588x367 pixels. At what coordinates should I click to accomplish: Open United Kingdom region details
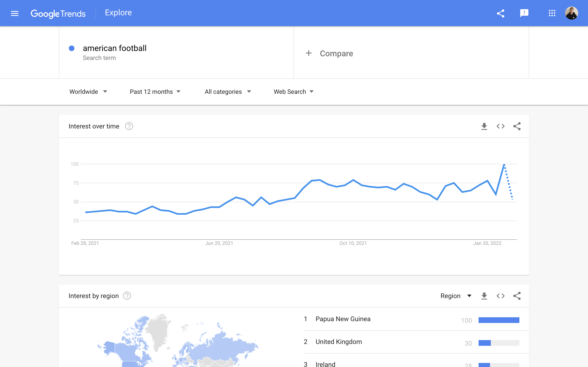339,342
